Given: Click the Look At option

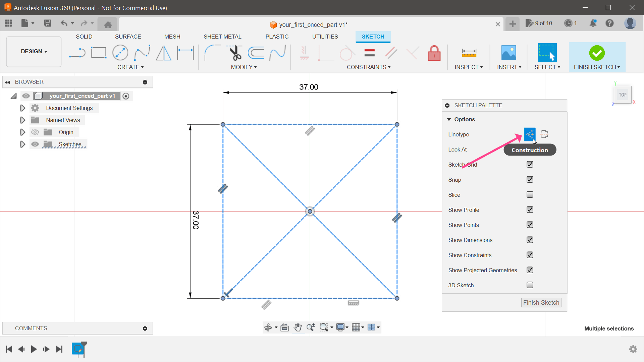Looking at the screenshot, I should point(458,149).
